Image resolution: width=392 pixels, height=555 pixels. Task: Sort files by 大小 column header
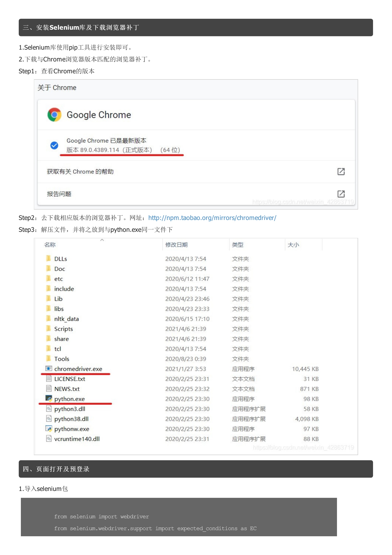click(x=293, y=245)
